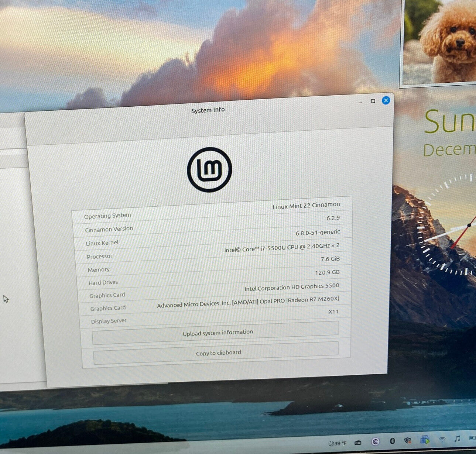476x454 pixels.
Task: Open the shield update manager tray icon
Action: (x=408, y=440)
